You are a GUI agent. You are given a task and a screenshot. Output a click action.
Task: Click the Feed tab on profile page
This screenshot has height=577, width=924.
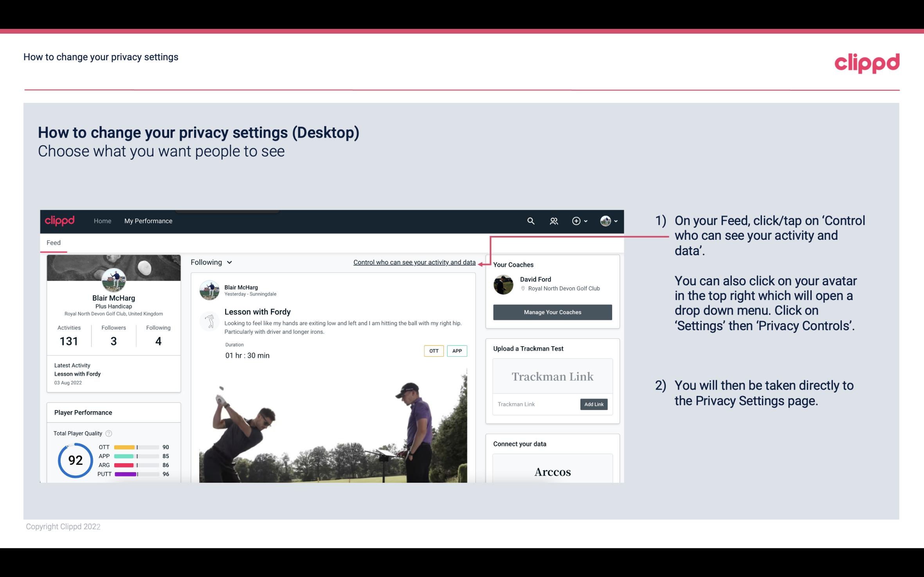pyautogui.click(x=53, y=242)
